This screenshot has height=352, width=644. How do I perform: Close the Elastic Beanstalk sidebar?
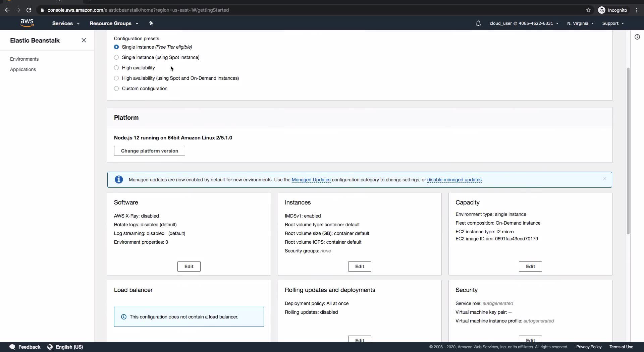point(84,40)
